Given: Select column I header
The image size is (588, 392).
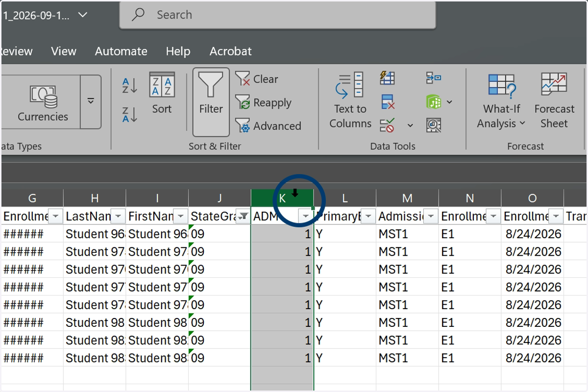Looking at the screenshot, I should coord(157,198).
